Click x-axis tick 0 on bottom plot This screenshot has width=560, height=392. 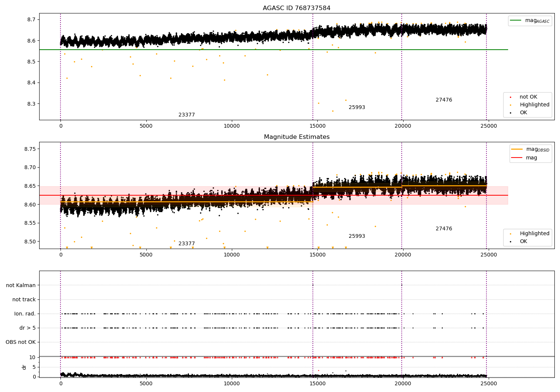[x=60, y=383]
